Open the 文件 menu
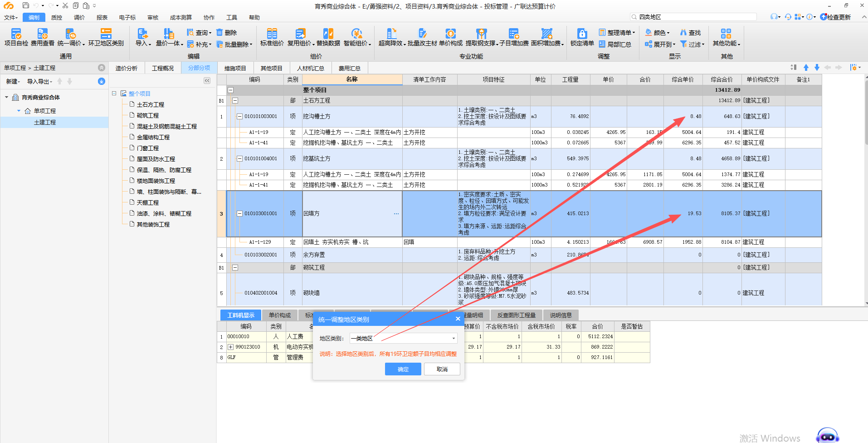868x443 pixels. pyautogui.click(x=10, y=17)
